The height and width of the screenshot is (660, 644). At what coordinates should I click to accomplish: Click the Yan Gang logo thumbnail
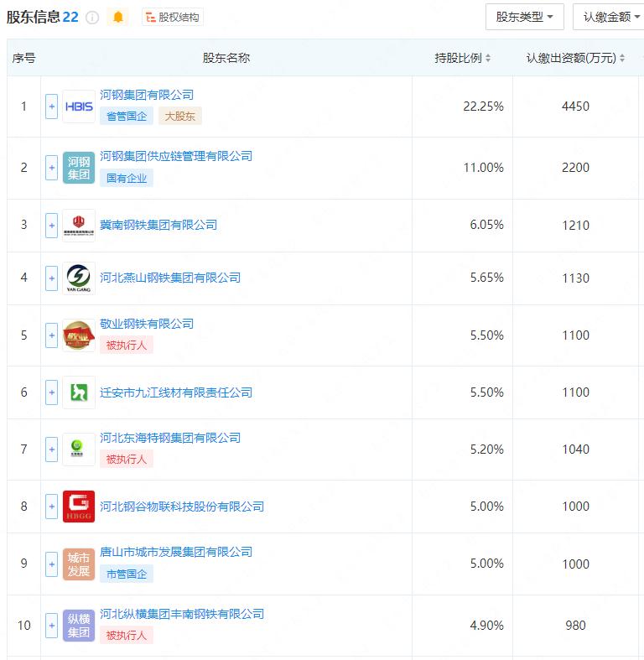79,278
